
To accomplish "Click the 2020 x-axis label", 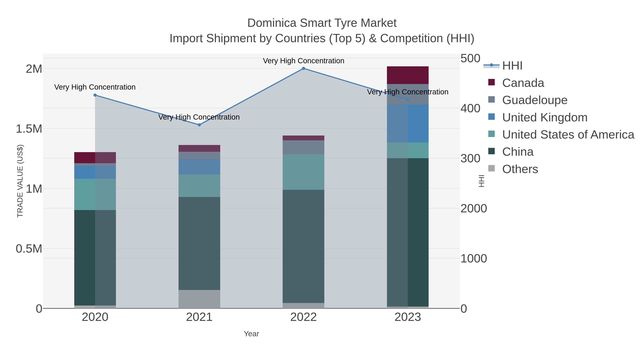I will coord(95,317).
